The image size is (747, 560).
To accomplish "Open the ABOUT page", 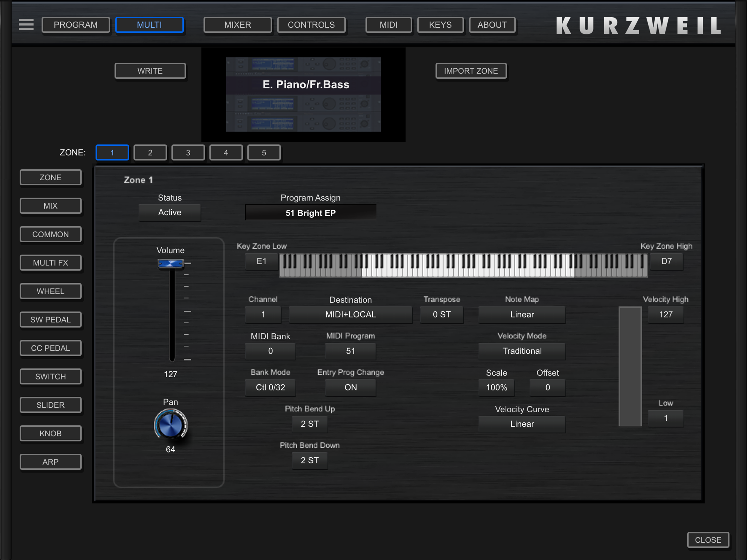I will coord(492,25).
